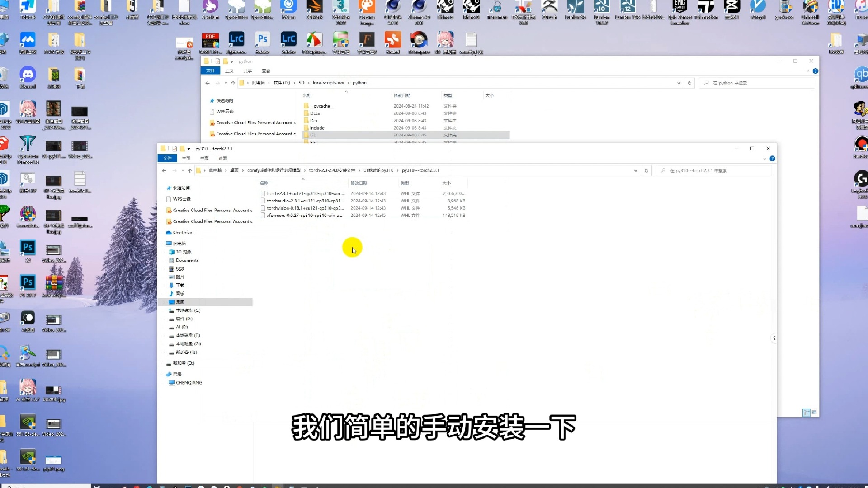Viewport: 868px width, 488px height.
Task: Click the quick access properties checkmark icon
Action: pyautogui.click(x=175, y=149)
